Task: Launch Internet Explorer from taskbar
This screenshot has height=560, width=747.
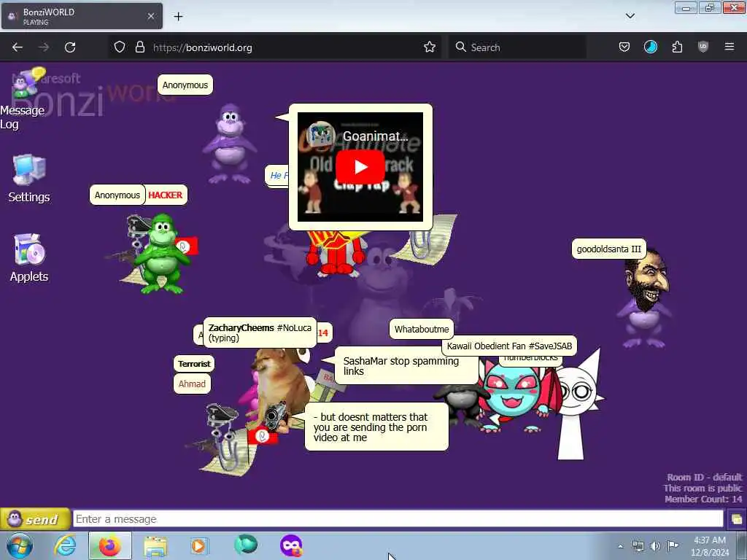Action: point(65,545)
